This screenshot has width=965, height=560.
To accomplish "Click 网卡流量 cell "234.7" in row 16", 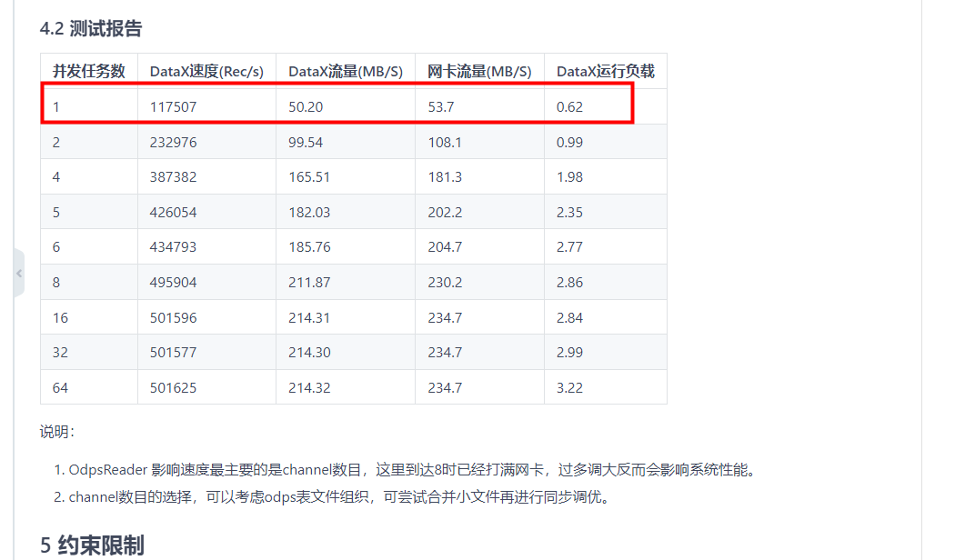I will [480, 317].
